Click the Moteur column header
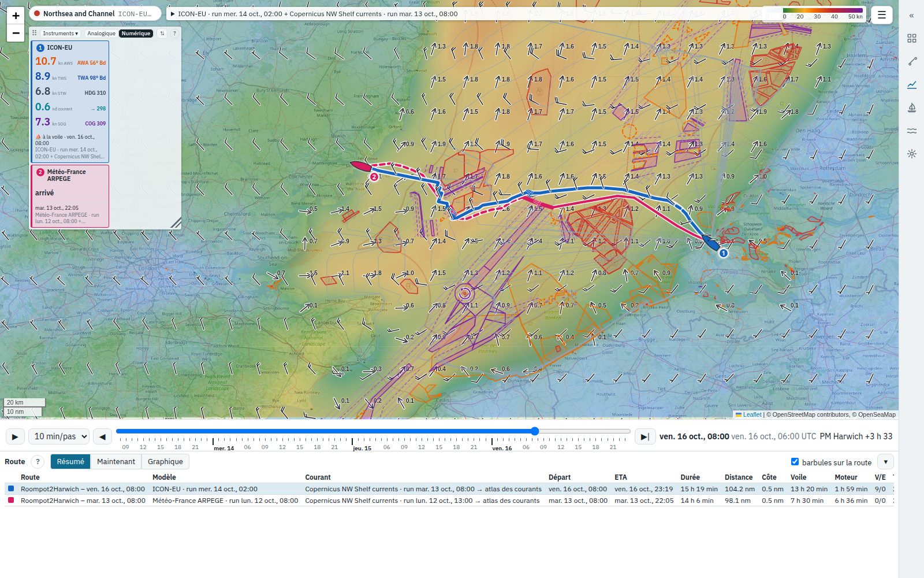This screenshot has height=578, width=924. point(846,477)
